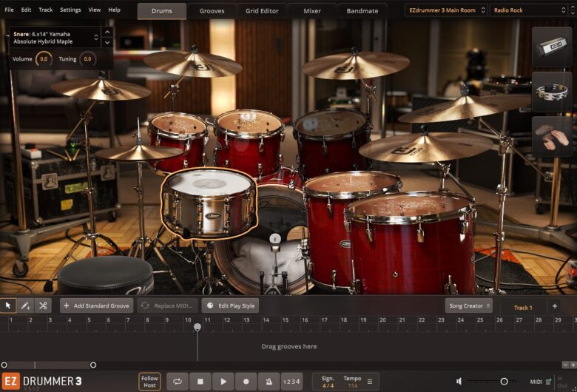
Task: Open EZdrummer 3 Main Room library dropdown
Action: coord(446,10)
